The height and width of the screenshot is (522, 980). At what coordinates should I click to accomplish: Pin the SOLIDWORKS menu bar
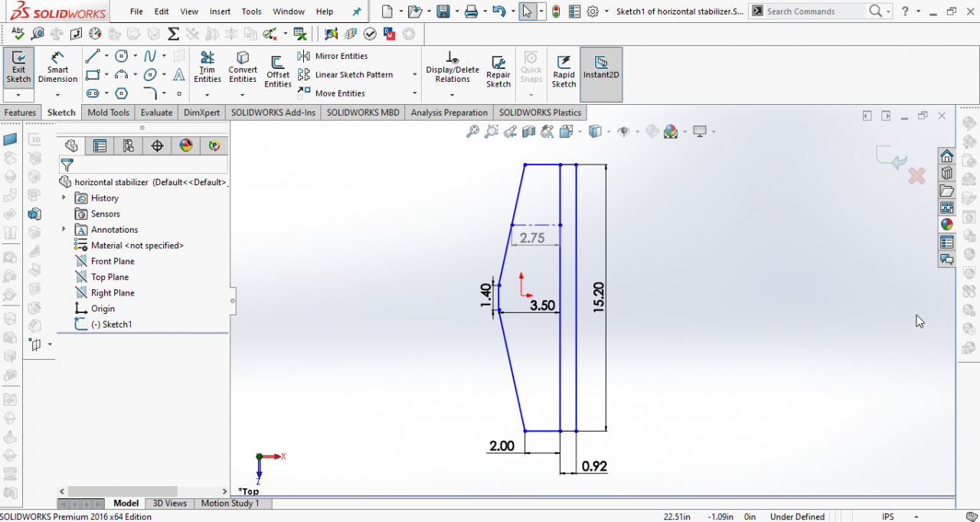(x=356, y=11)
